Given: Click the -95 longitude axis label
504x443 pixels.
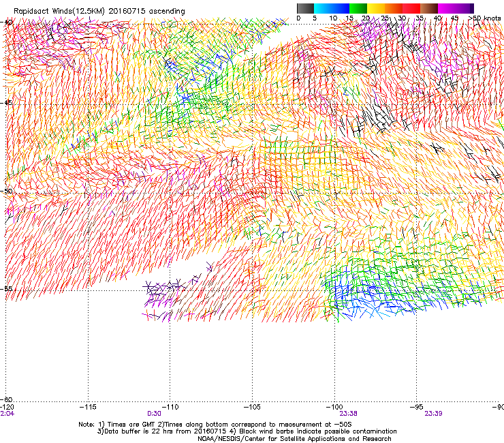Looking at the screenshot, I should coord(417,408).
